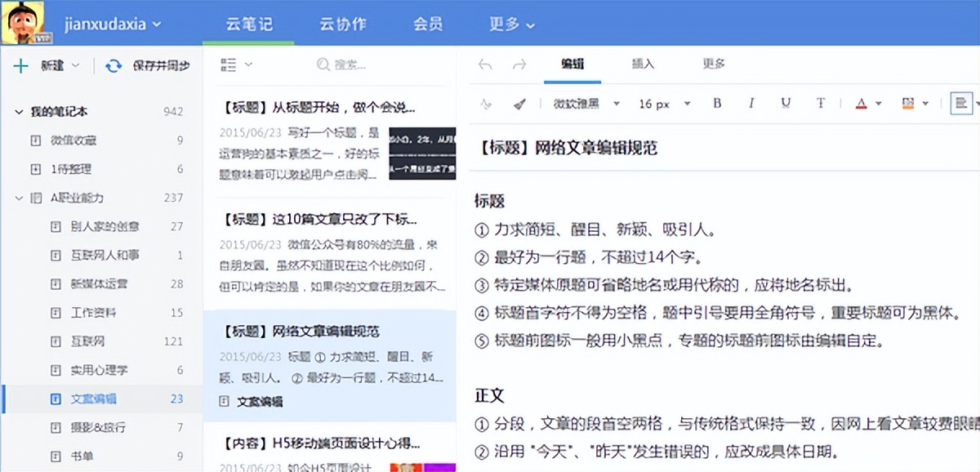Undo the last edit
Screen dimensions: 980x472
pyautogui.click(x=484, y=63)
